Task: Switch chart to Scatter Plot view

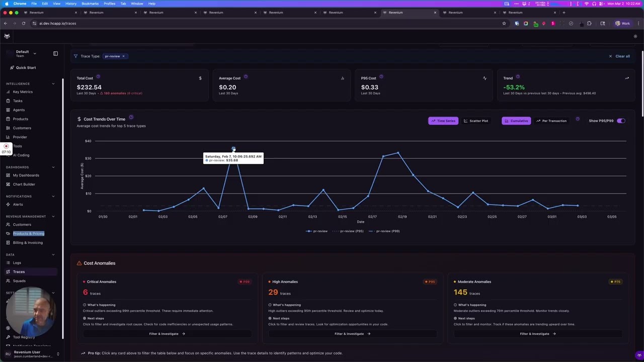Action: 475,121
